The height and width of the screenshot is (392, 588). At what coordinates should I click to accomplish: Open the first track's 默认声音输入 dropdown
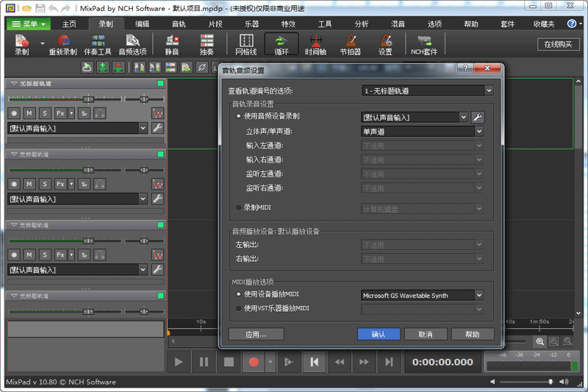(78, 128)
